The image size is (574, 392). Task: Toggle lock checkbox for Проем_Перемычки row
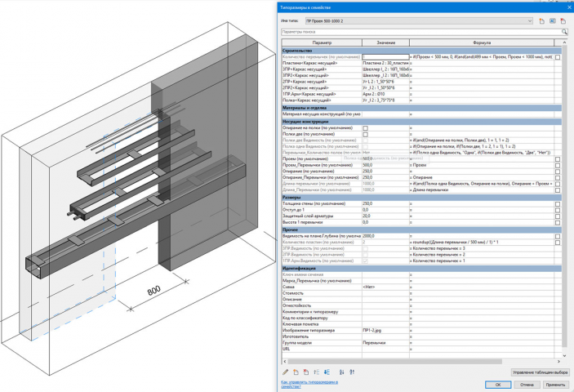point(557,166)
